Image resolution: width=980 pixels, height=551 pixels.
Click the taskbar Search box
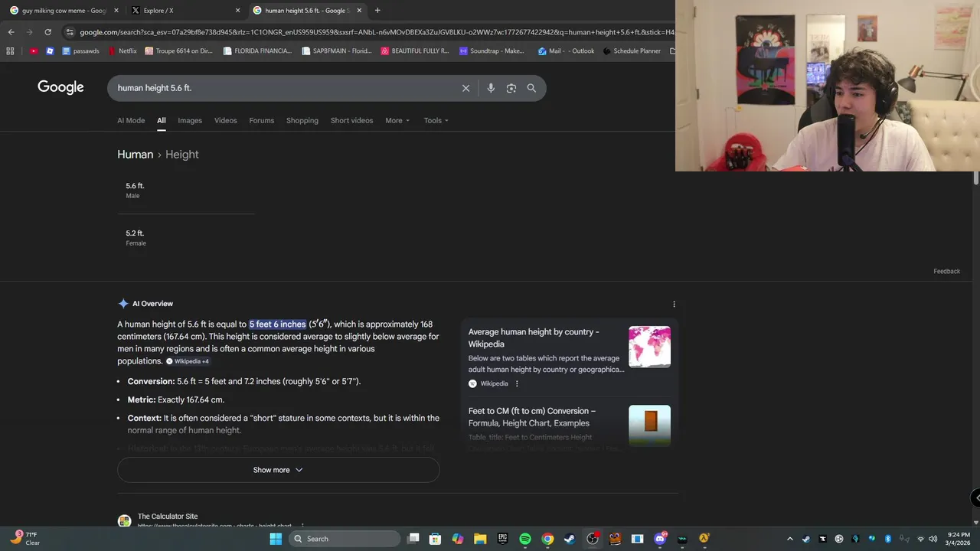(345, 539)
